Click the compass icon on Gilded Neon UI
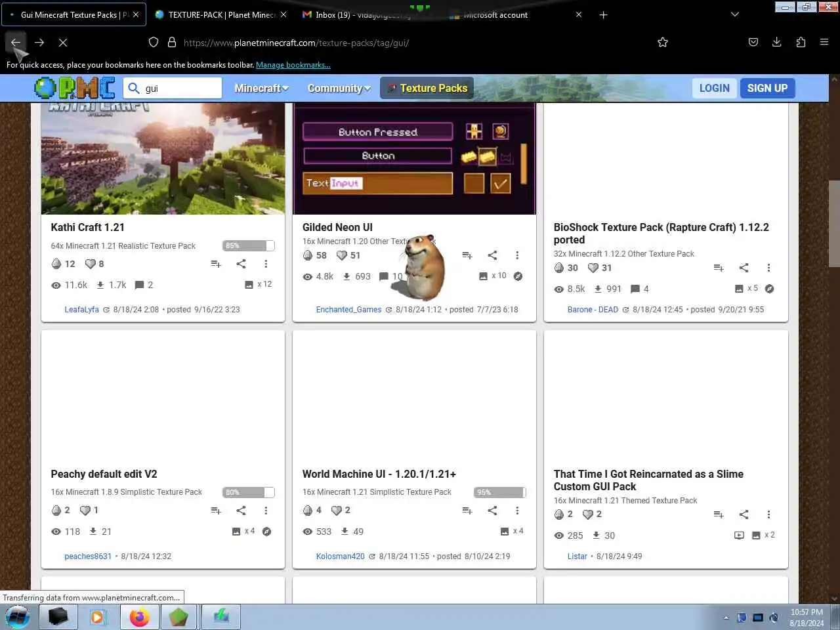The image size is (840, 630). [x=518, y=276]
